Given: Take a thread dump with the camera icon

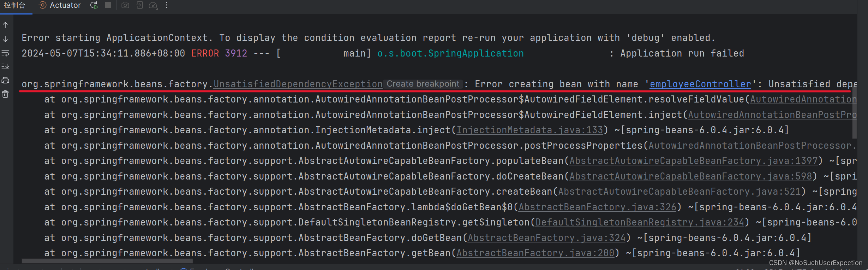Looking at the screenshot, I should click(x=125, y=5).
